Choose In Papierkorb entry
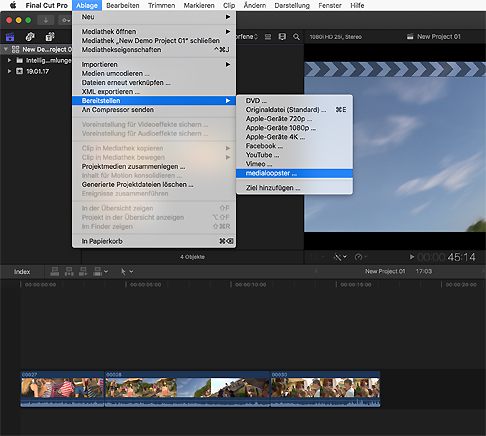The height and width of the screenshot is (436, 486). click(154, 241)
